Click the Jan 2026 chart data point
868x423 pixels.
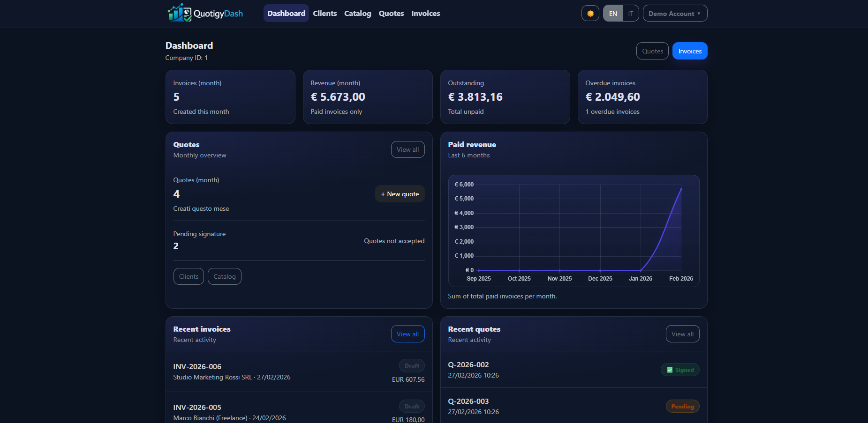click(641, 270)
